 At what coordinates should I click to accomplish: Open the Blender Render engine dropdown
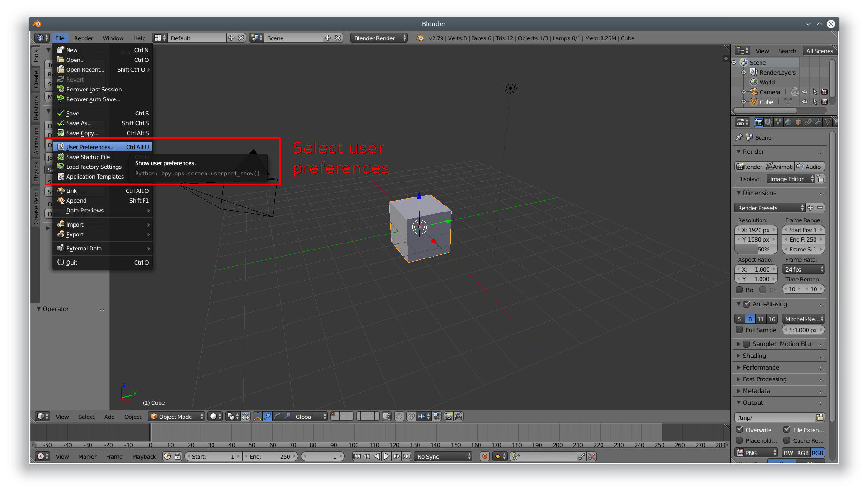(x=379, y=38)
